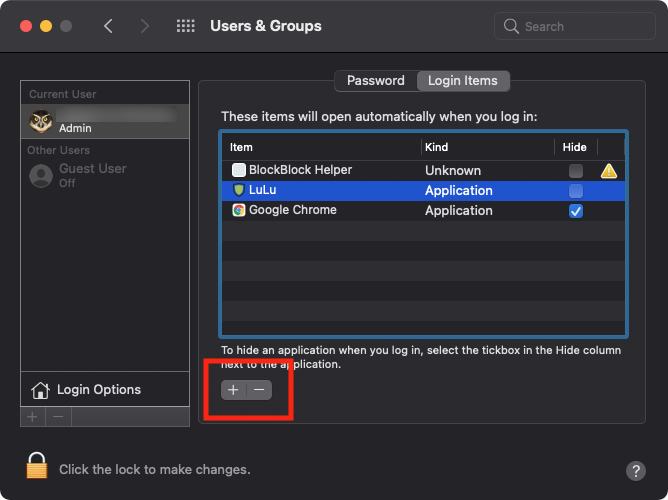668x500 pixels.
Task: Select the LuLu item name
Action: (x=262, y=190)
